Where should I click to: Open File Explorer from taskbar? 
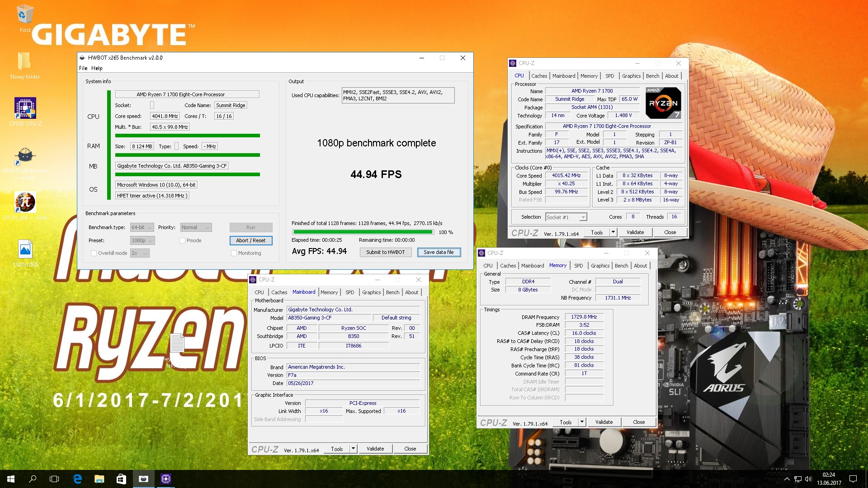coord(99,479)
